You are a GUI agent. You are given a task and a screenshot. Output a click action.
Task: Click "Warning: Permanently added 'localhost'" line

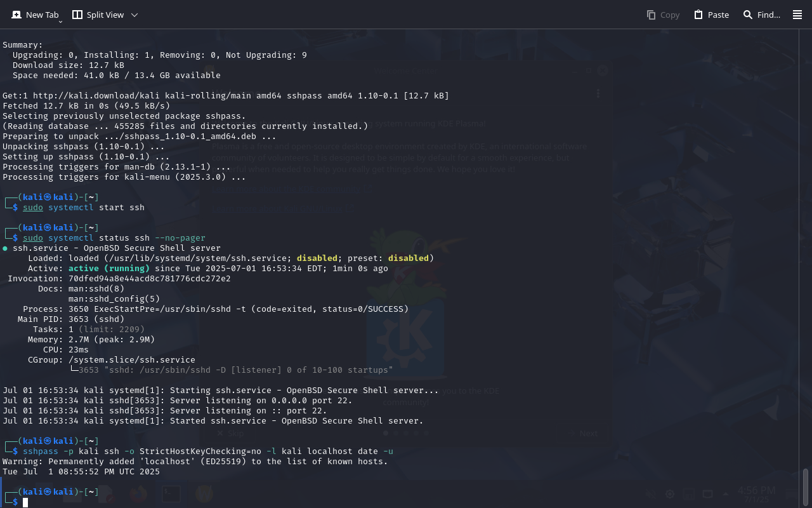(195, 462)
